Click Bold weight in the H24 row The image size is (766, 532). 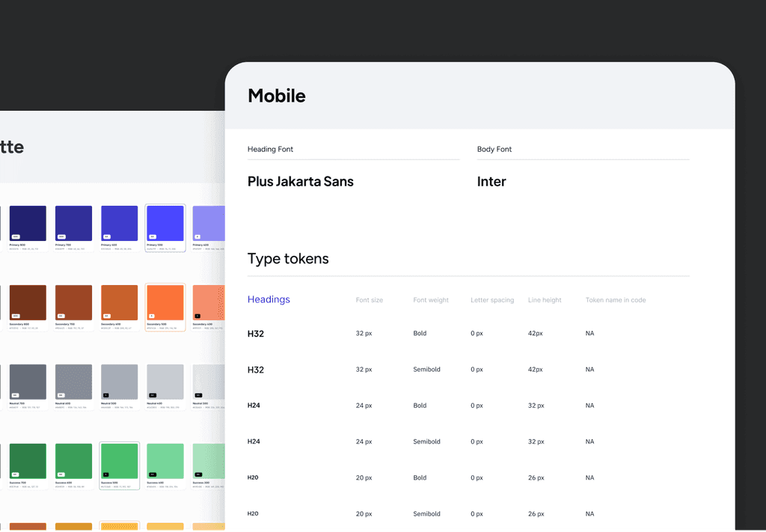pyautogui.click(x=420, y=406)
